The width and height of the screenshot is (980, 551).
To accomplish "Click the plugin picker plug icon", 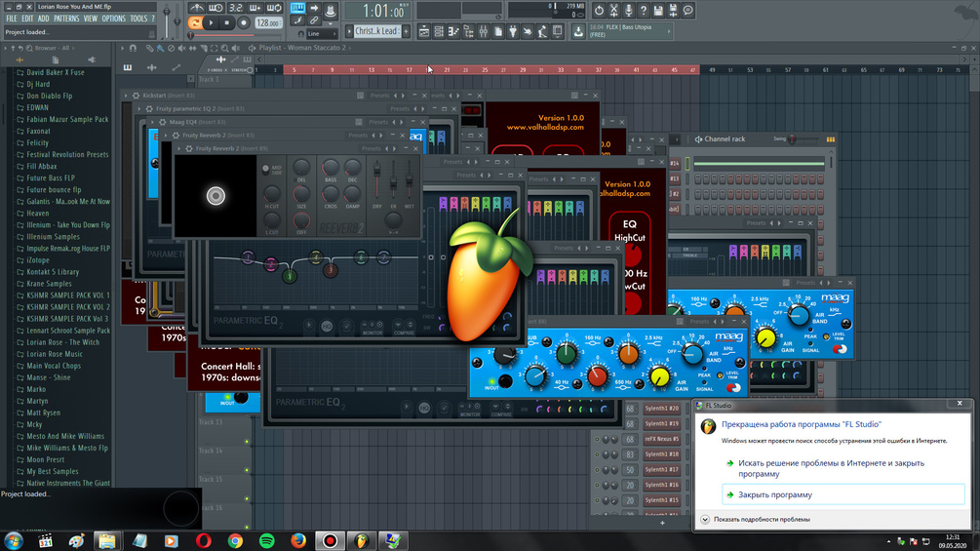I will (513, 31).
